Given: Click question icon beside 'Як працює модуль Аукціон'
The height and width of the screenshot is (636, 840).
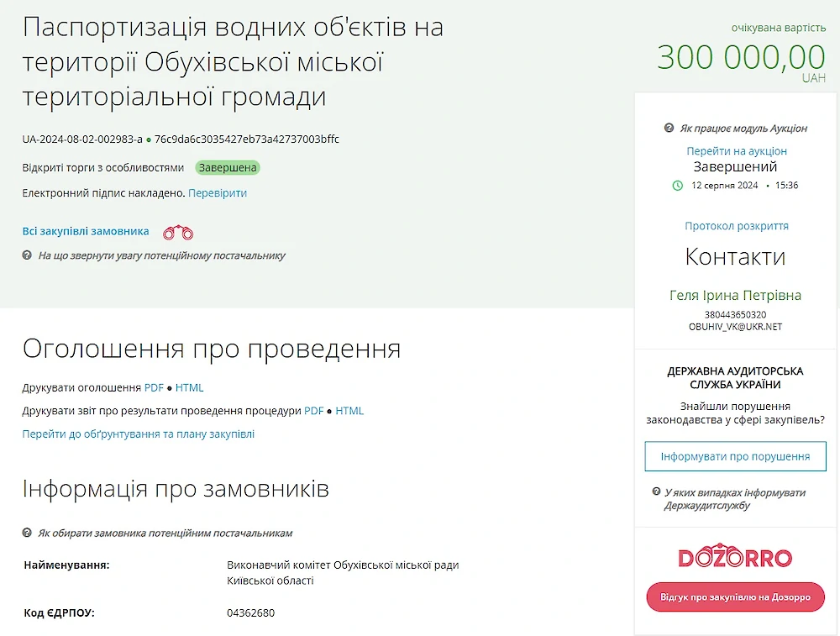Looking at the screenshot, I should click(x=669, y=129).
